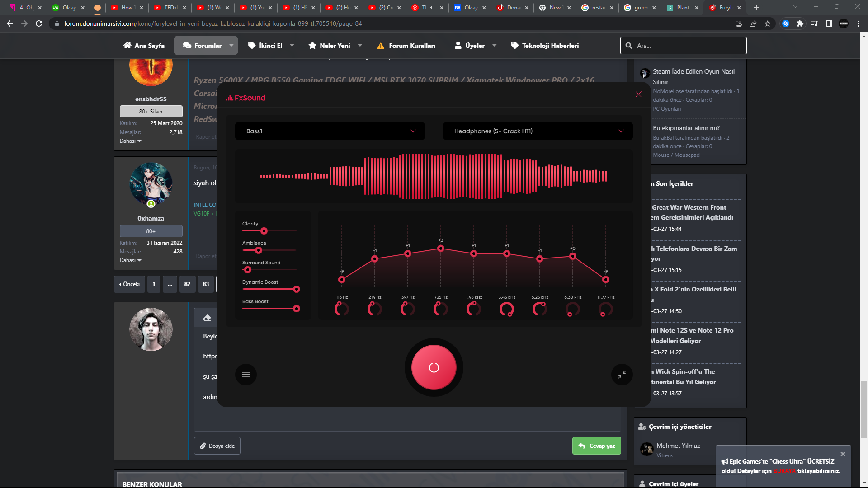Click the 116 Hz EQ band point
The width and height of the screenshot is (868, 488).
[x=342, y=280]
